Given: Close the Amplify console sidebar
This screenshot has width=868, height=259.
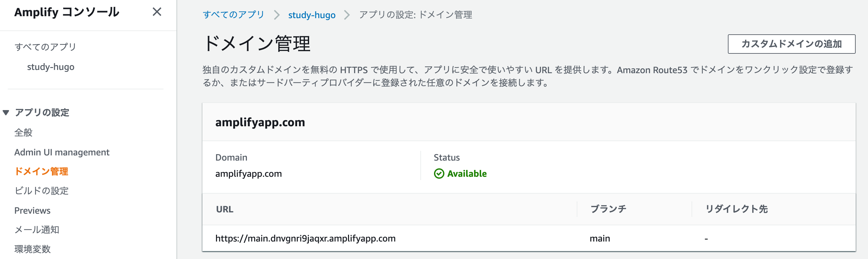Looking at the screenshot, I should pos(157,12).
